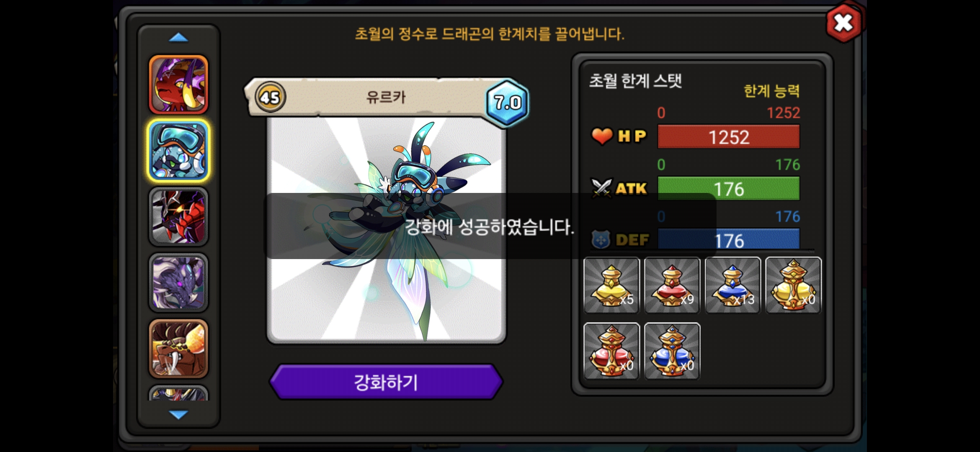Click the red HP 1252 bar

pos(729,137)
